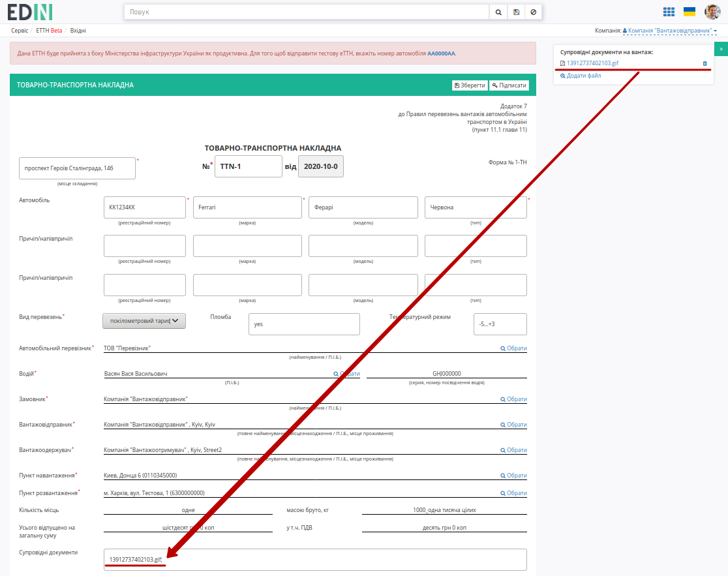Viewport: 728px width, 576px height.
Task: Click the Підписати button
Action: point(509,85)
